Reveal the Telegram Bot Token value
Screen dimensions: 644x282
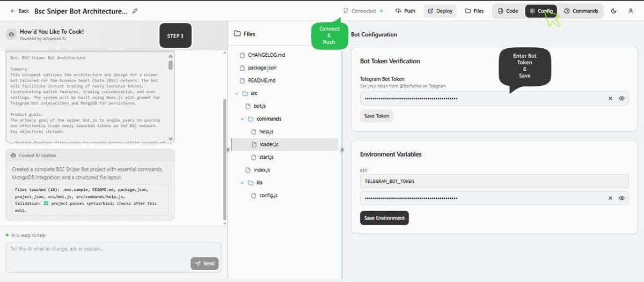coord(621,99)
